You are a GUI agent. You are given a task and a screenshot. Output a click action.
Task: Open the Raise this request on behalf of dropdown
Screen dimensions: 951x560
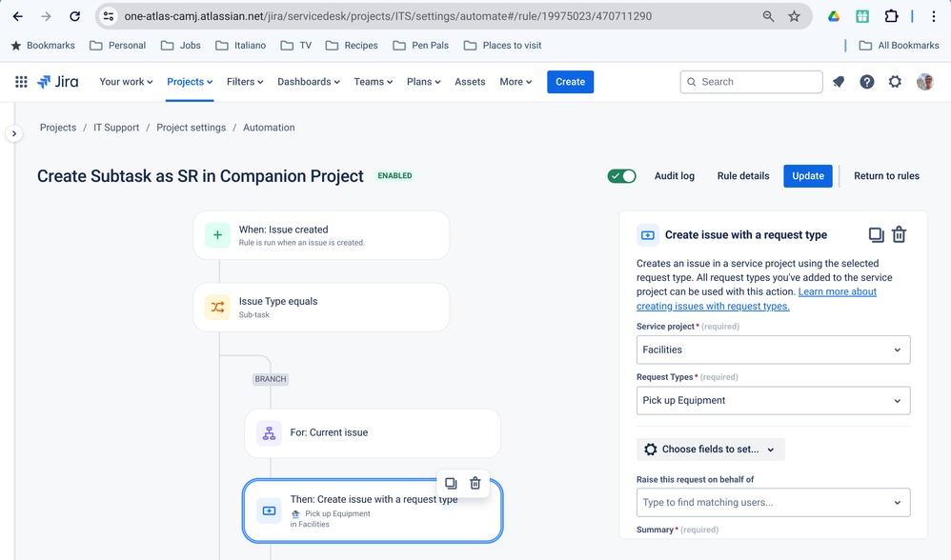click(774, 503)
